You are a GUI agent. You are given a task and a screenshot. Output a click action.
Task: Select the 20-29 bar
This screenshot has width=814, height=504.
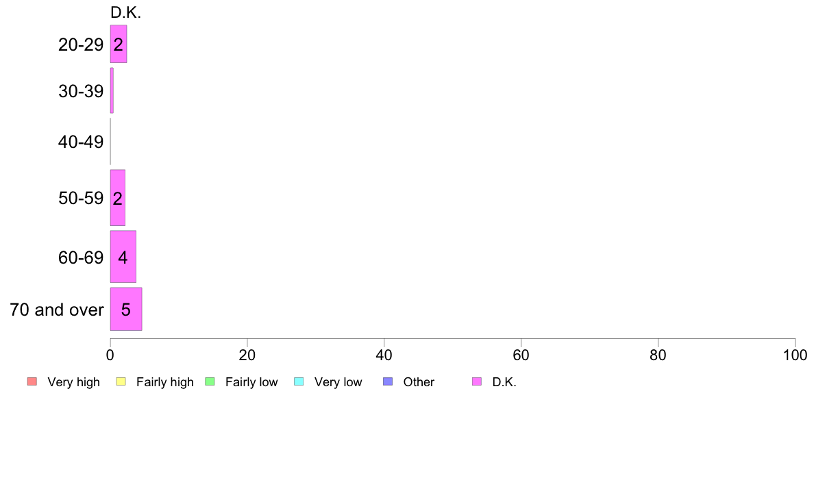tap(119, 44)
